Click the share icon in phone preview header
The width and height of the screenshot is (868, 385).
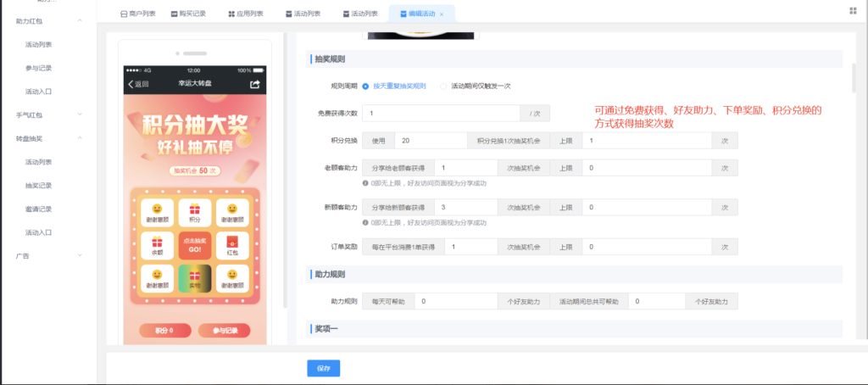[255, 84]
